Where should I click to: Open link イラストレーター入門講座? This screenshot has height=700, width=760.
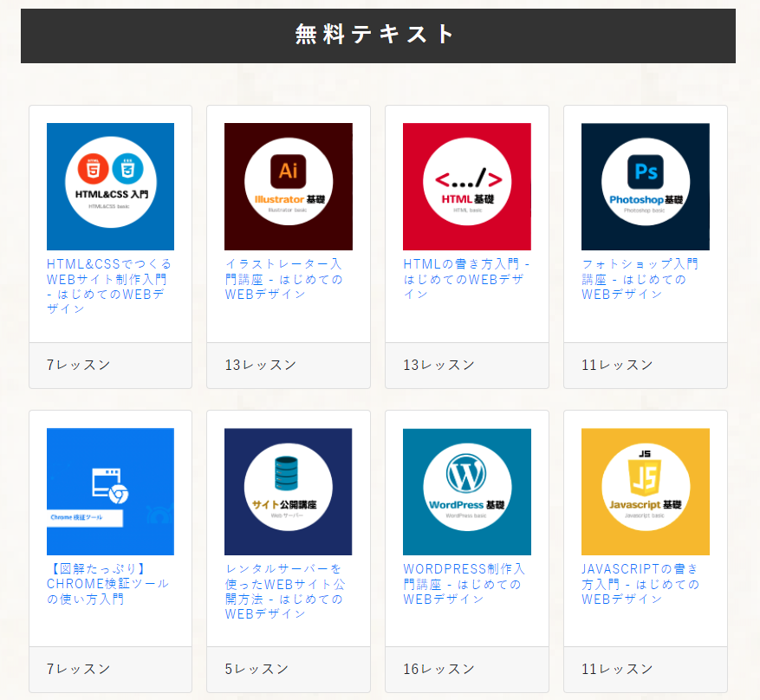coord(284,279)
